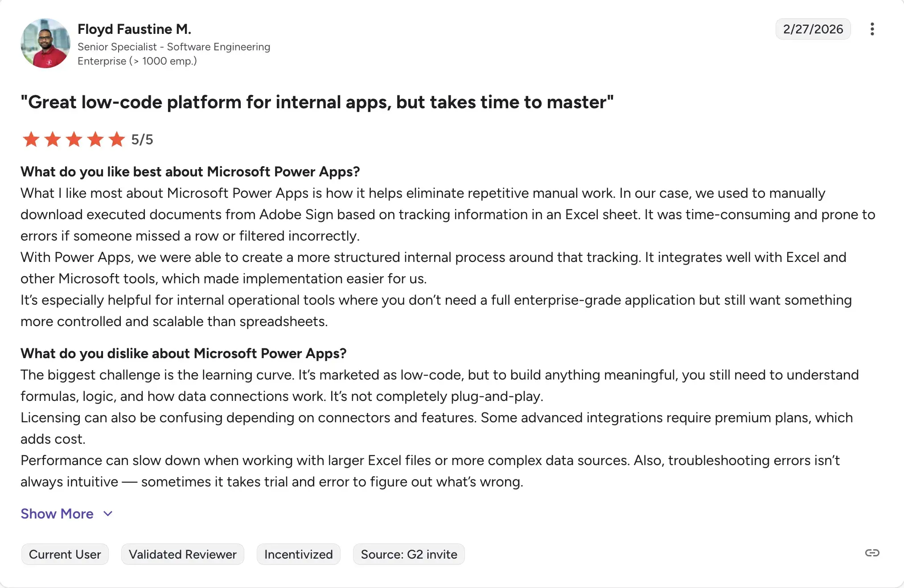Click the Validated Reviewer tag

182,554
